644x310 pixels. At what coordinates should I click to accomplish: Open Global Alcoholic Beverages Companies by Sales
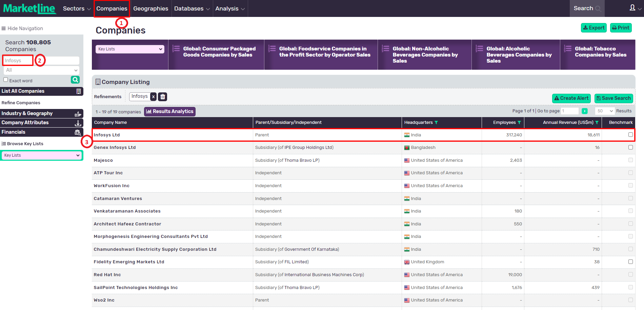(x=519, y=55)
